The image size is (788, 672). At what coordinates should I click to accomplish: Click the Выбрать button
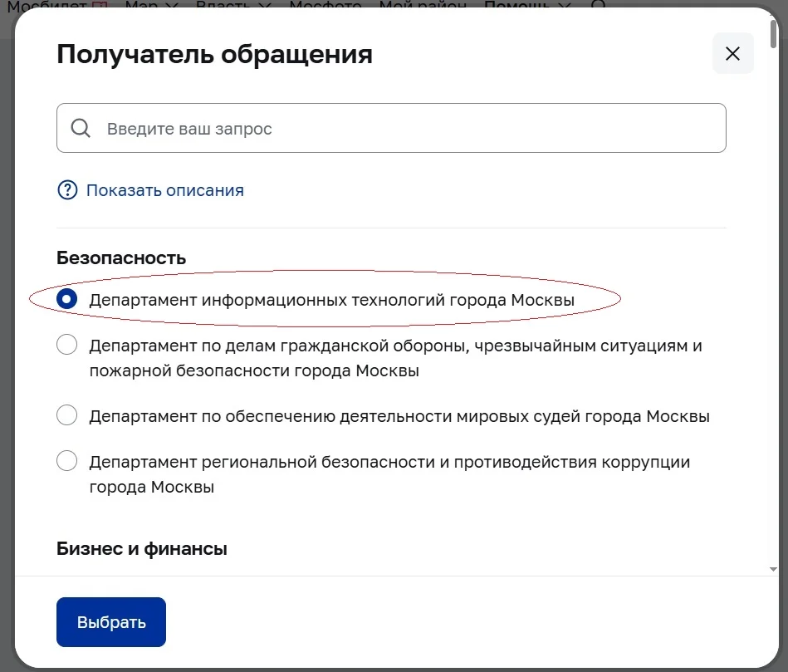click(111, 622)
